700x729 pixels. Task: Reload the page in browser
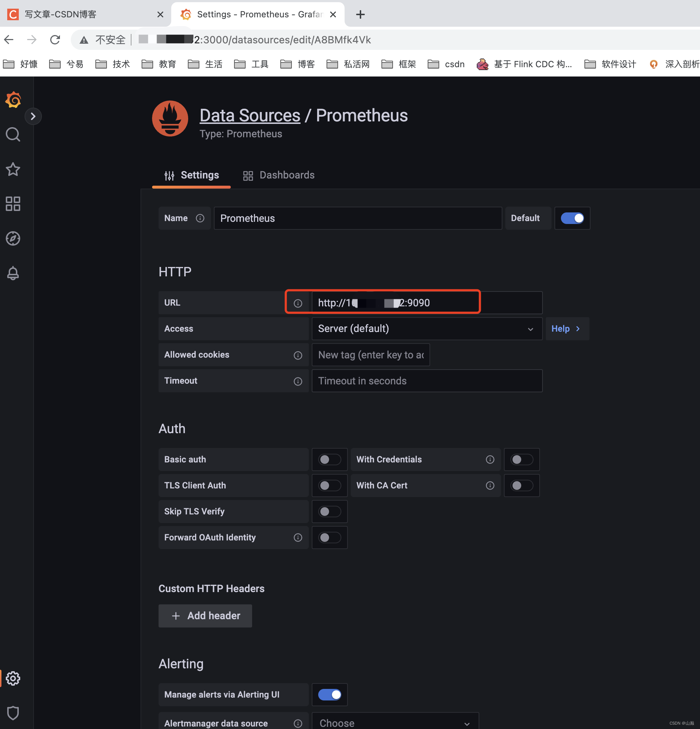click(x=55, y=39)
